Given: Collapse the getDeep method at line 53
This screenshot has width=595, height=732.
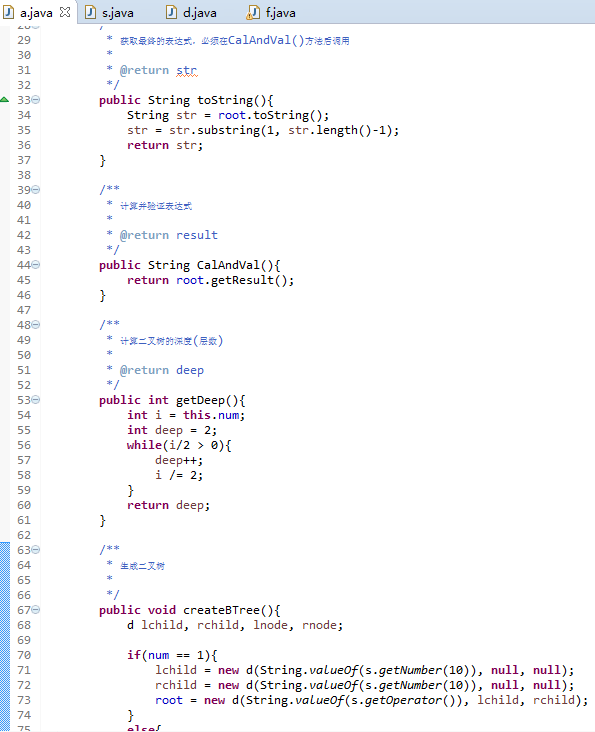Looking at the screenshot, I should coord(36,400).
